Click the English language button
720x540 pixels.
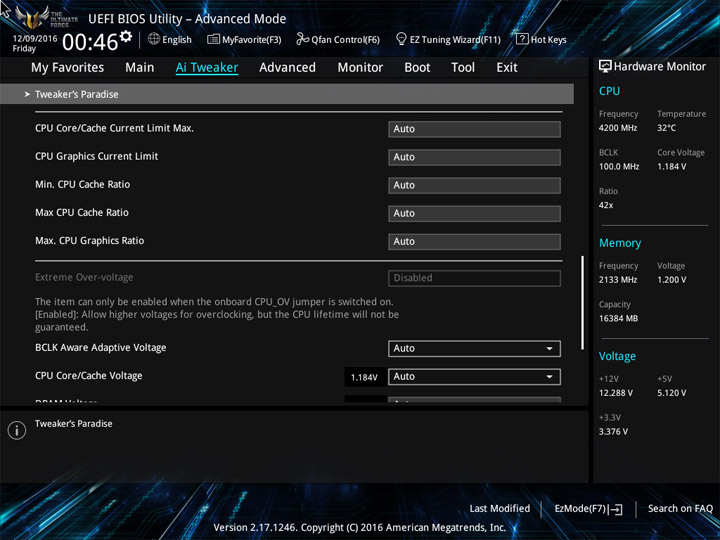170,39
